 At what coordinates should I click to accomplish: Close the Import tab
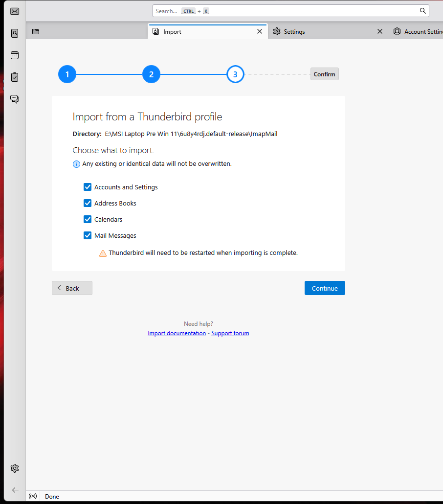tap(260, 31)
